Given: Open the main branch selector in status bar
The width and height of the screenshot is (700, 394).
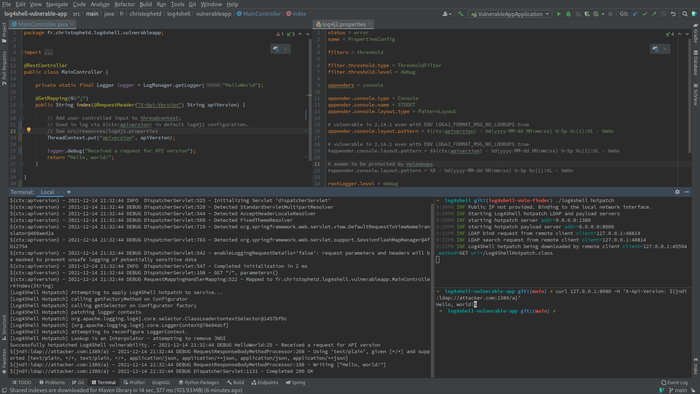Looking at the screenshot, I should pyautogui.click(x=677, y=390).
